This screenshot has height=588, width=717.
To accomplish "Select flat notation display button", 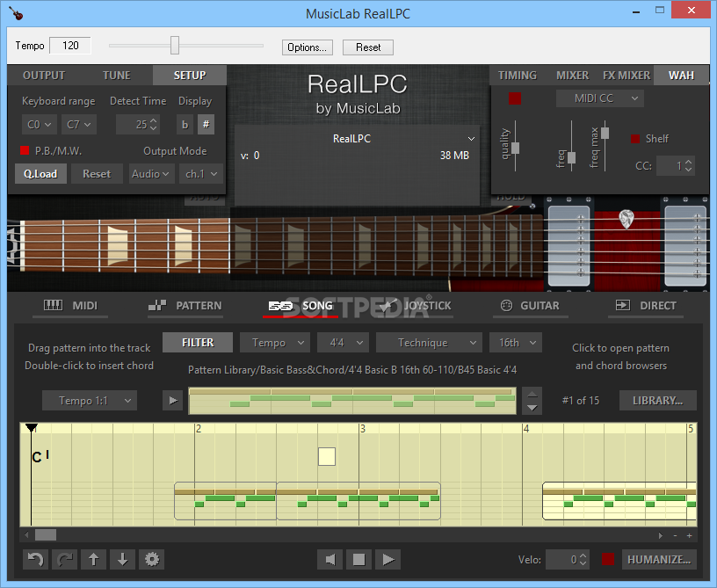I will 185,124.
